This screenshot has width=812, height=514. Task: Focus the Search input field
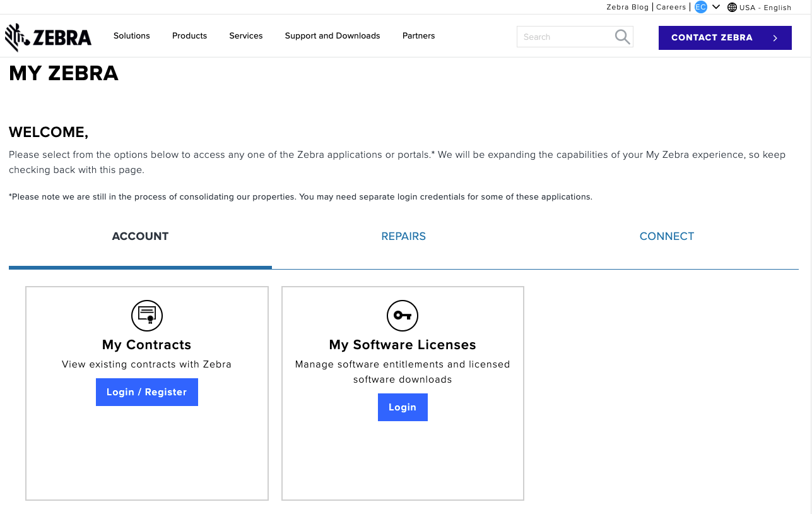[565, 37]
